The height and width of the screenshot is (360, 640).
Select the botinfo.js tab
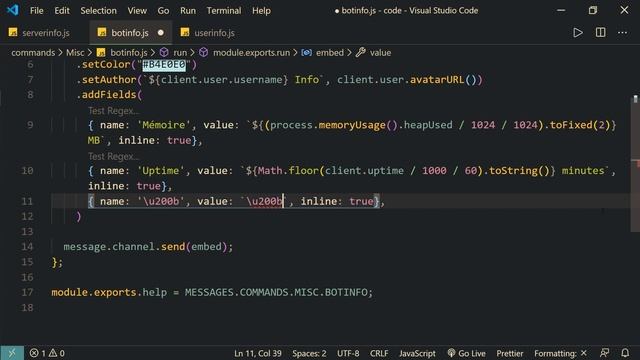coord(130,33)
